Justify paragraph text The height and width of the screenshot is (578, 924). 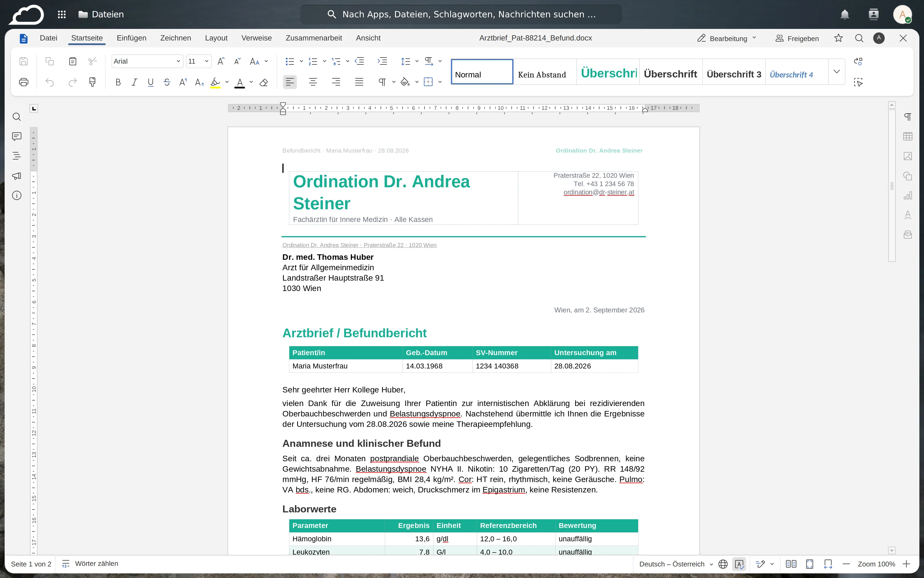tap(359, 82)
